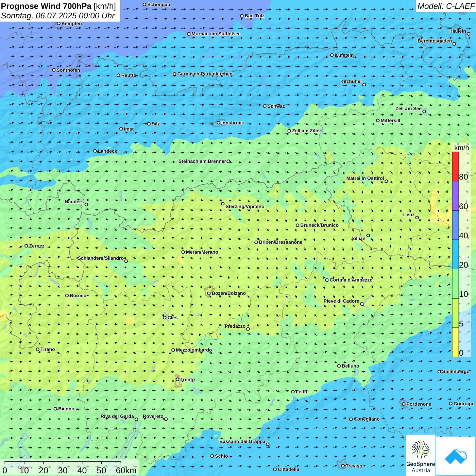Click the blue cloud logo in the corner
Viewport: 476px width, 476px height.
tap(456, 456)
